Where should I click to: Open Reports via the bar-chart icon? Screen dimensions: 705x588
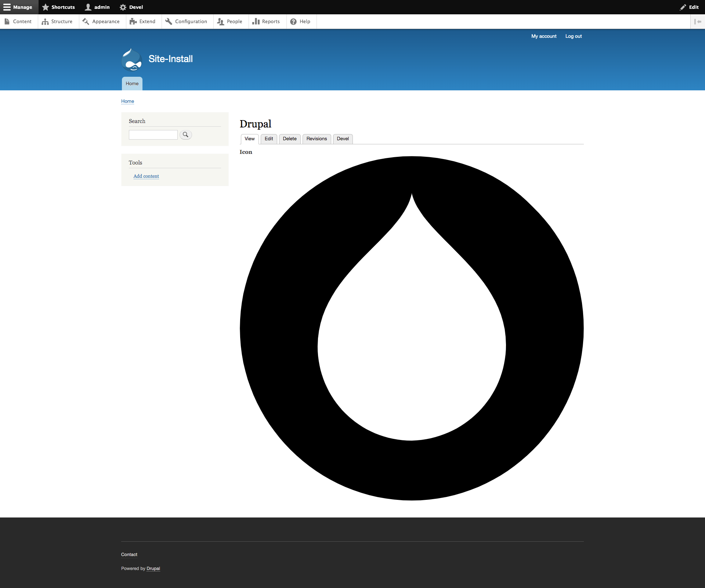coord(256,21)
